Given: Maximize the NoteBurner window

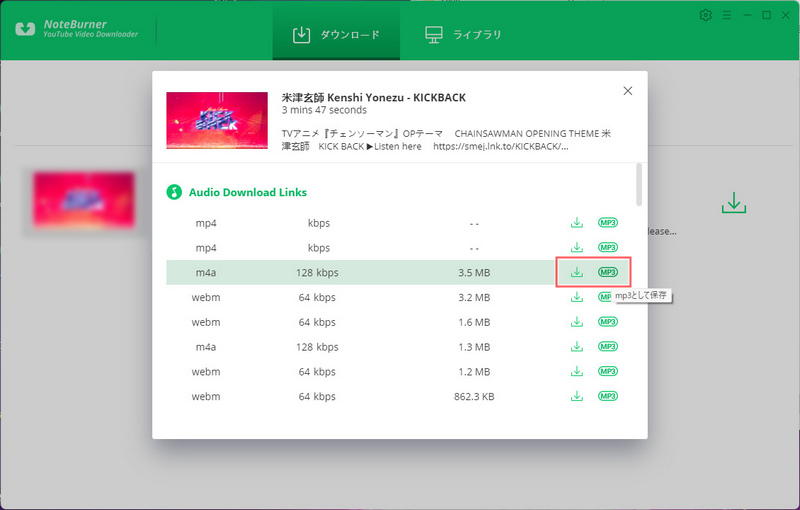Looking at the screenshot, I should [766, 15].
